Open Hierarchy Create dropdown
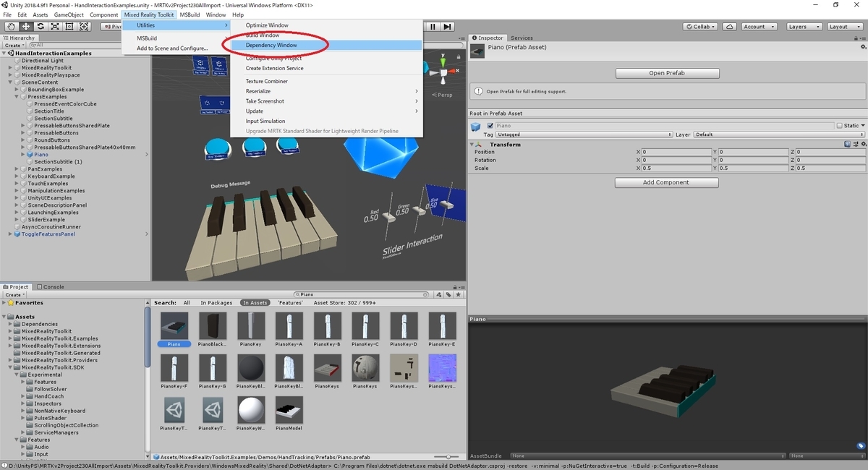This screenshot has height=470, width=868. pos(14,45)
